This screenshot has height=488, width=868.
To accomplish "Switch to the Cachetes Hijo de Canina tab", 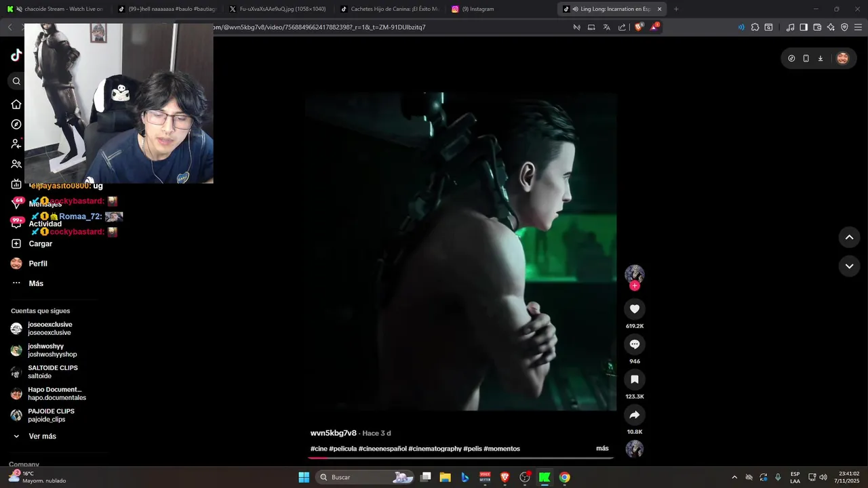I will tap(389, 9).
